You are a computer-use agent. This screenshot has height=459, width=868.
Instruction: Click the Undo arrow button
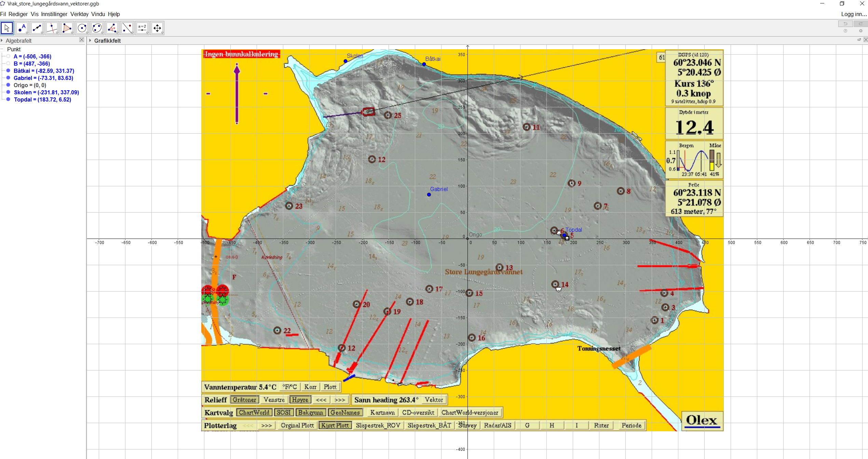845,24
